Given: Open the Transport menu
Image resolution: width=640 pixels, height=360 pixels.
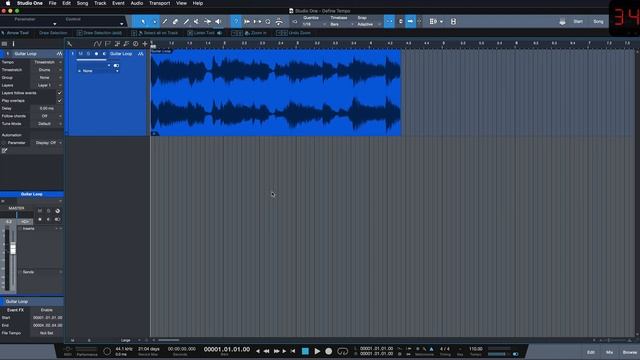Looking at the screenshot, I should 159,3.
